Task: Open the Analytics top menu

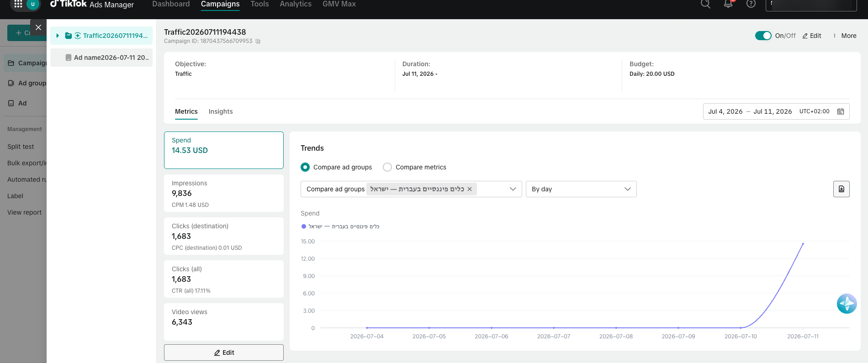Action: coord(296,4)
